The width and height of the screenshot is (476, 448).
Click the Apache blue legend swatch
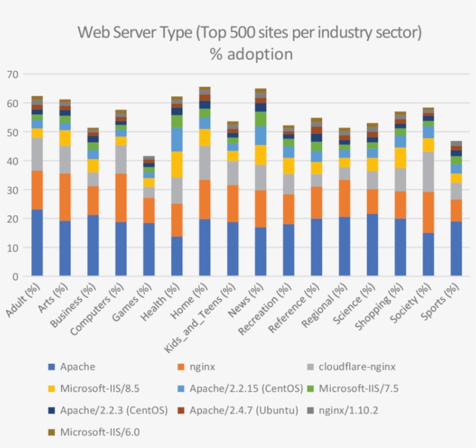[51, 367]
